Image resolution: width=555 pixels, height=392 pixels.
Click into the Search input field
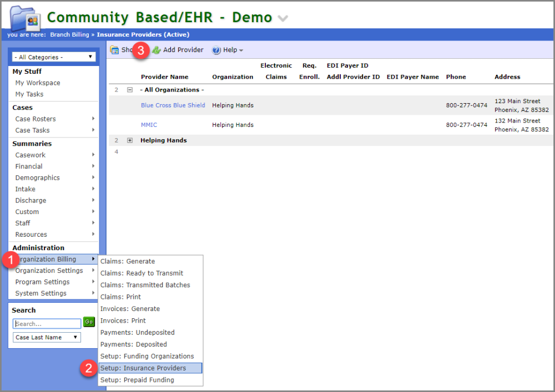[x=47, y=324]
